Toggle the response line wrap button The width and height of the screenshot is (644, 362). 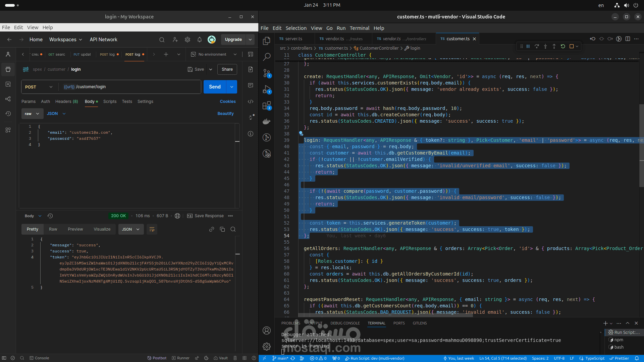tap(152, 229)
